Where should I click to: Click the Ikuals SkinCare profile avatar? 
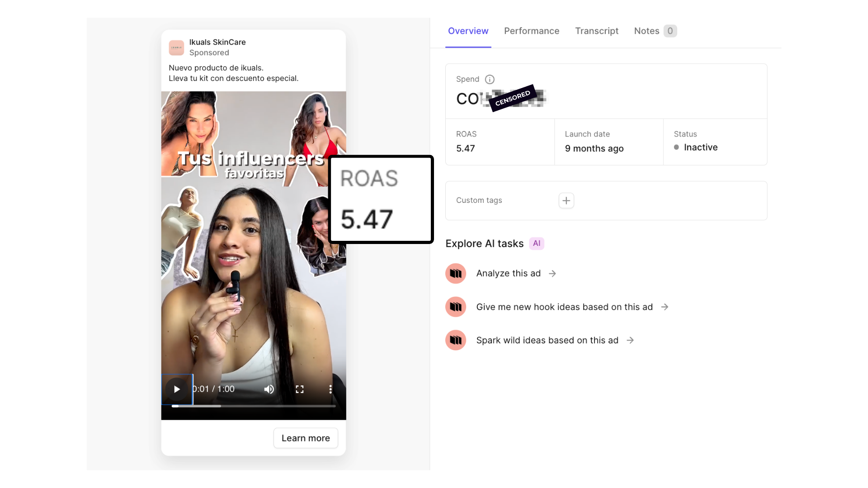[176, 47]
